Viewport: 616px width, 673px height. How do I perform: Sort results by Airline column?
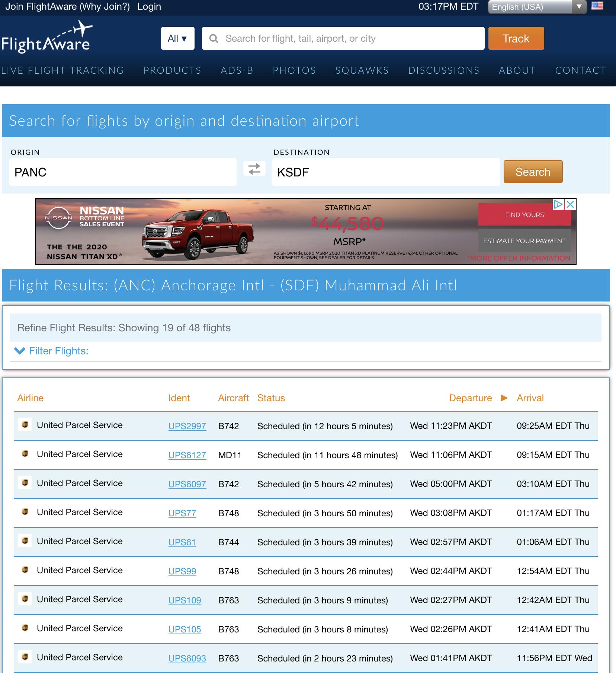pos(31,398)
